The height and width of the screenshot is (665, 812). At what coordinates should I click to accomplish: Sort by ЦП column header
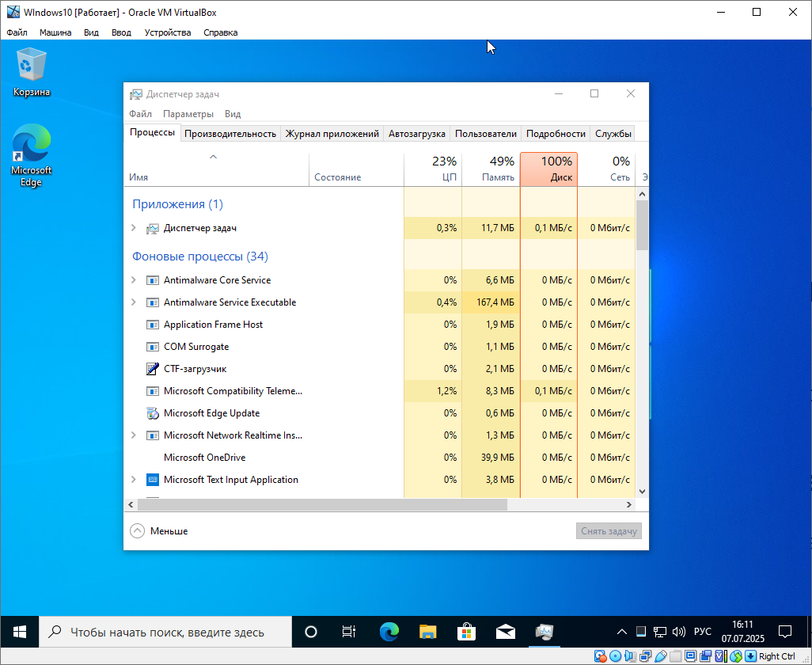(x=433, y=169)
